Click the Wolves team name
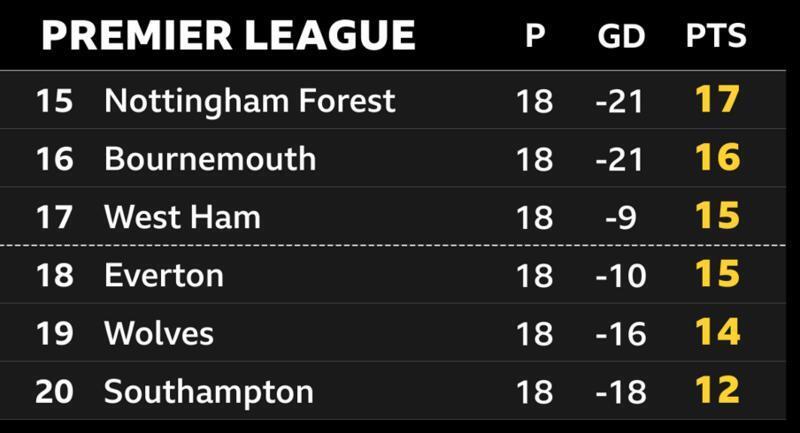The image size is (800, 433). 159,332
